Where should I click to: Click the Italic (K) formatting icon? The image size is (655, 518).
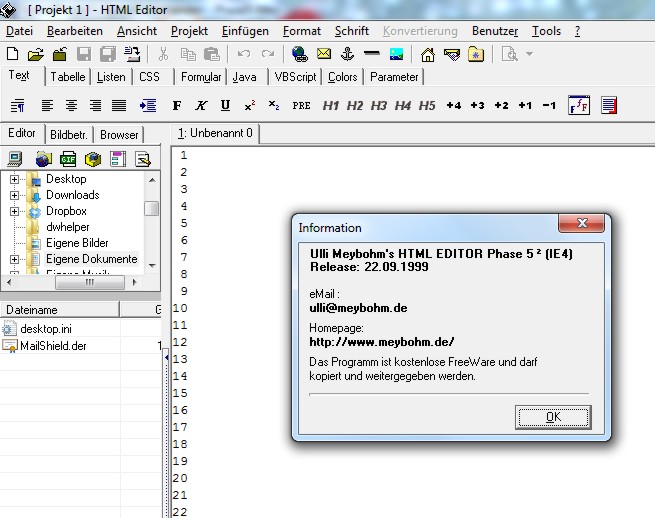pos(201,105)
